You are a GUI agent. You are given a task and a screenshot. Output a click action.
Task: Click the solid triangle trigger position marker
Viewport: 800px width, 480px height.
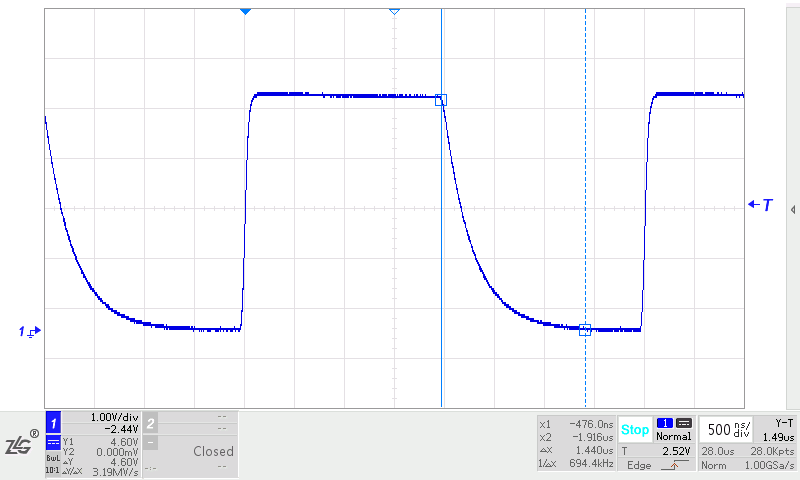(245, 11)
